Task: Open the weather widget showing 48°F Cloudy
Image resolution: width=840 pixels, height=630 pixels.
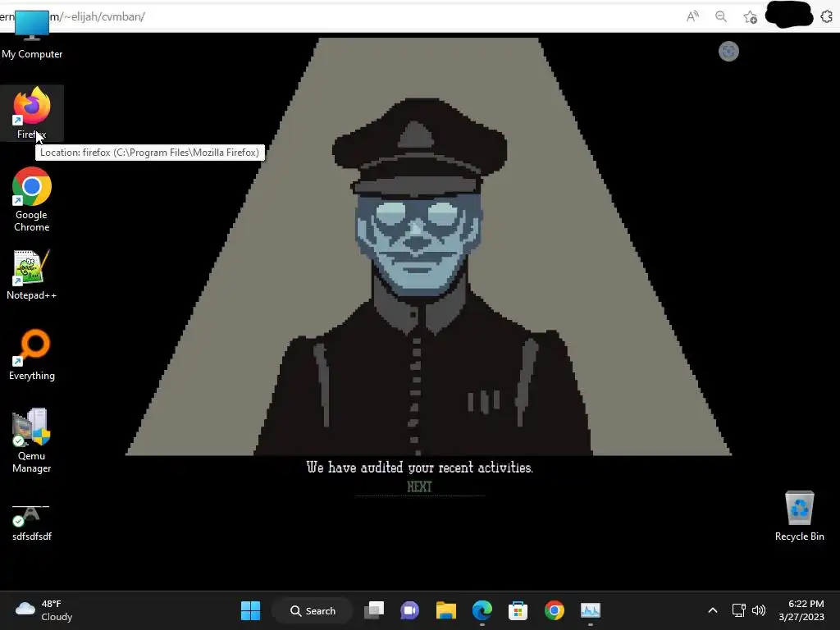Action: pyautogui.click(x=44, y=610)
